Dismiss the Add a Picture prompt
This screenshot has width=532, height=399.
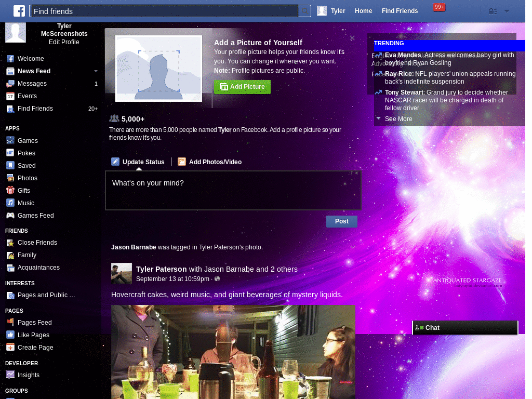pyautogui.click(x=352, y=38)
